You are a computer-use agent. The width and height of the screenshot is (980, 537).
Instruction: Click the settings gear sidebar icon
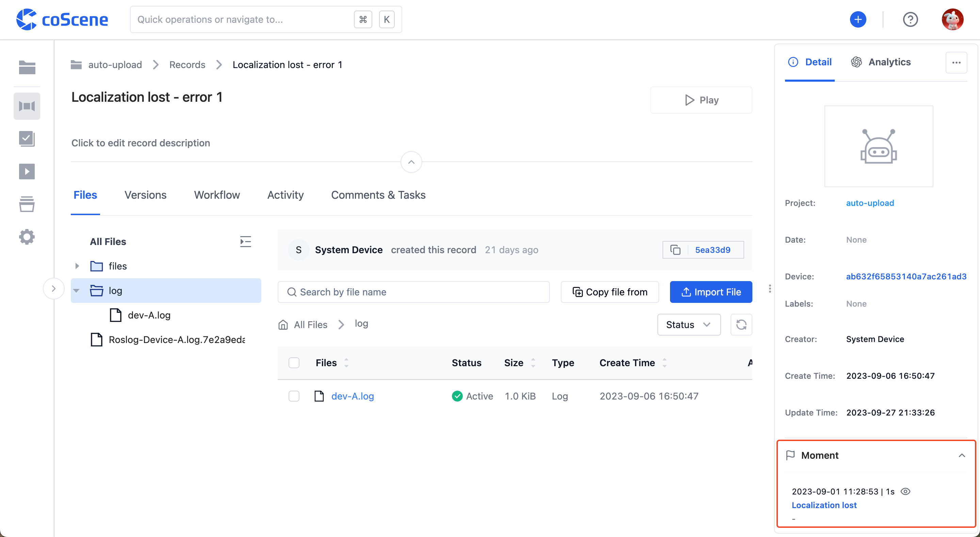(x=27, y=236)
